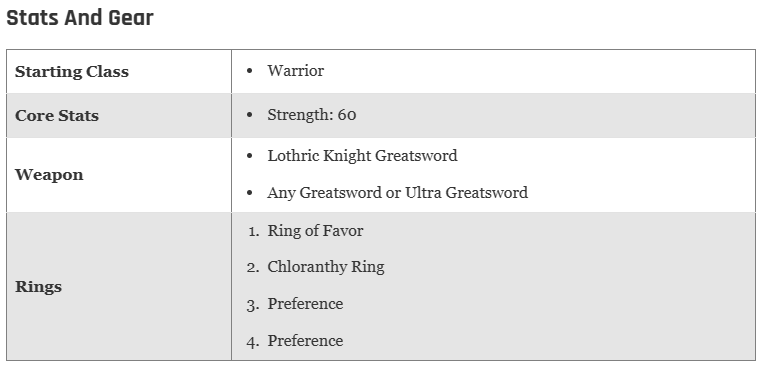Select the Starting Class row label
This screenshot has width=765, height=370.
pos(72,72)
